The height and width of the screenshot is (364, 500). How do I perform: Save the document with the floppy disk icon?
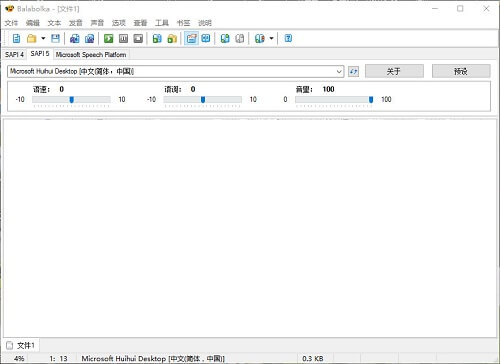pyautogui.click(x=55, y=38)
